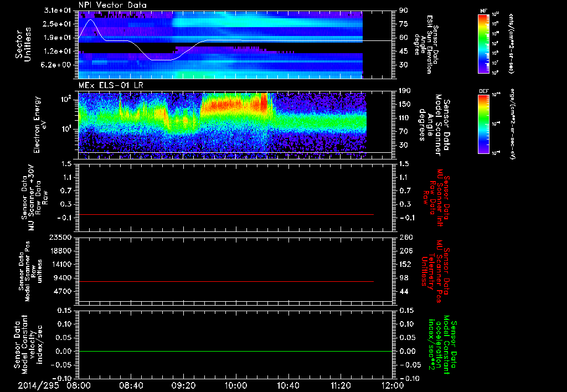
Task: Click the 206 telemetry tick label
Action: coord(405,251)
